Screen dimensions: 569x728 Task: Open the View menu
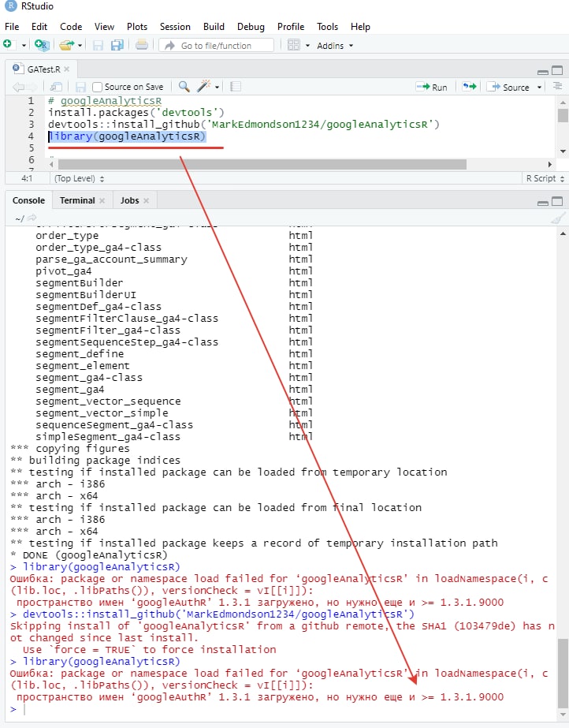(104, 27)
